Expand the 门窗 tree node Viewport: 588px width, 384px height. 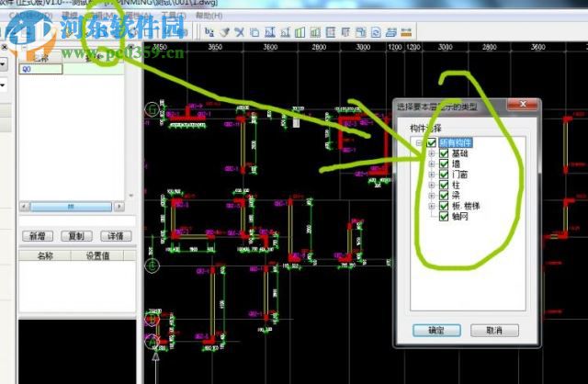coord(432,174)
